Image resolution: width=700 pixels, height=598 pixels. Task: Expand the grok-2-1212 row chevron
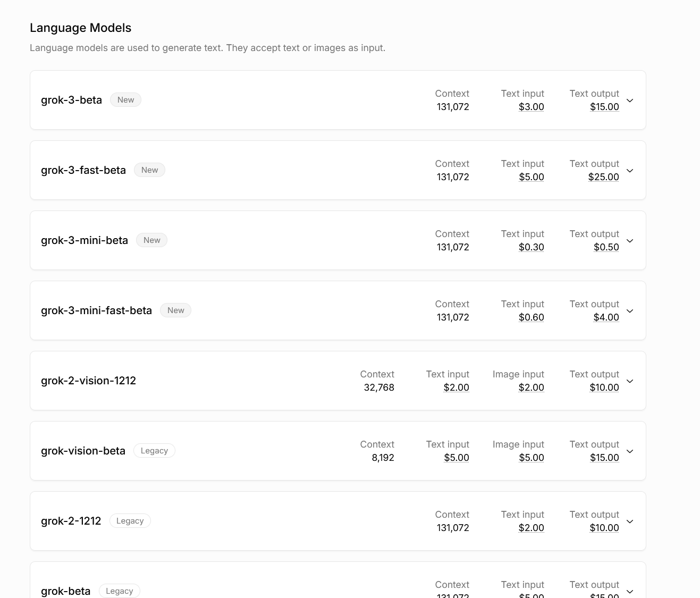tap(630, 521)
